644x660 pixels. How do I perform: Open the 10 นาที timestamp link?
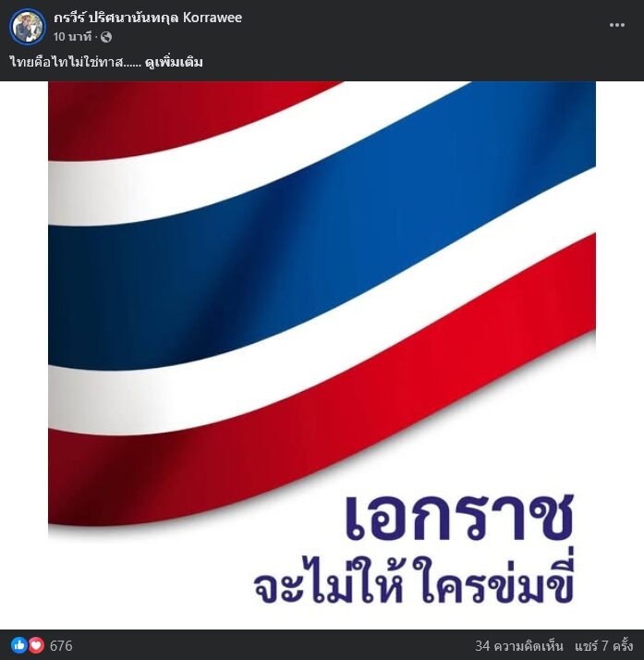tap(72, 37)
